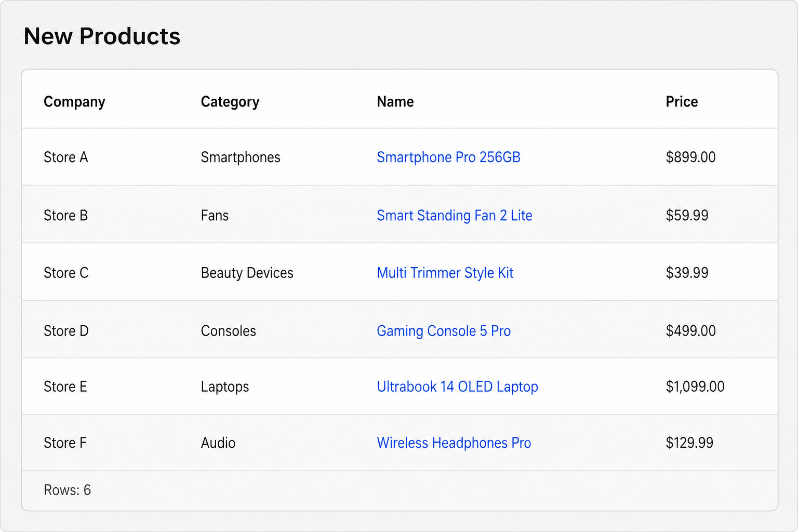
Task: Click the Price column header
Action: [x=682, y=102]
